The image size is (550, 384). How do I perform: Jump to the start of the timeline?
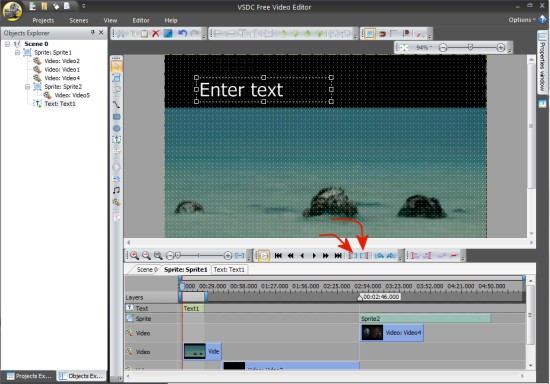(x=278, y=256)
